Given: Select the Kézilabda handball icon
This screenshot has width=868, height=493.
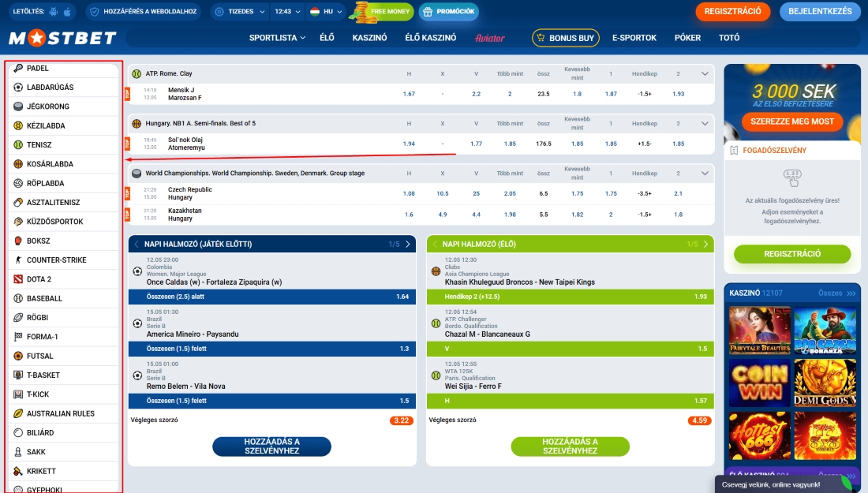Looking at the screenshot, I should [18, 125].
